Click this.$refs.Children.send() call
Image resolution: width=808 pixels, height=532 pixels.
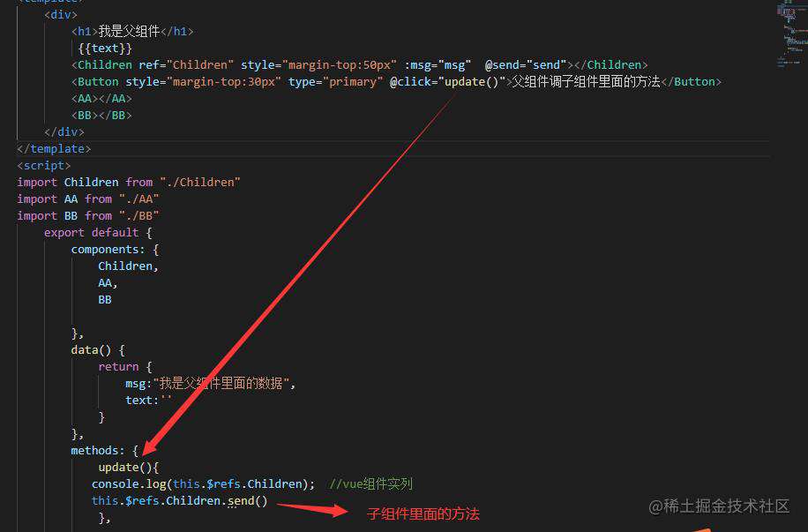click(x=179, y=501)
